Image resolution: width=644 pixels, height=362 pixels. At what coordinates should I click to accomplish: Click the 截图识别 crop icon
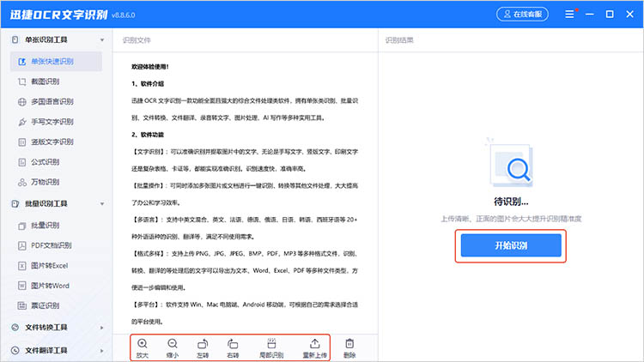click(22, 81)
